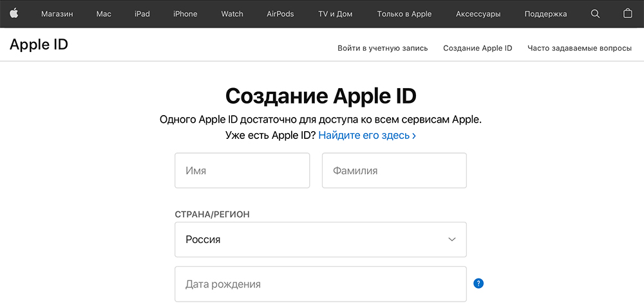
Task: Click the Найдите его здесь link
Action: (x=367, y=135)
